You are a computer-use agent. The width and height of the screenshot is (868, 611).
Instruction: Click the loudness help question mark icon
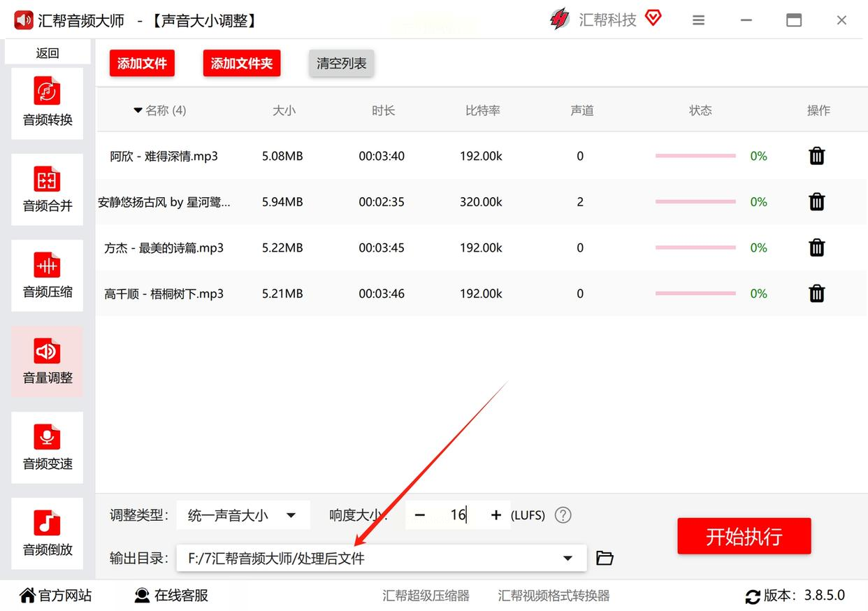point(563,515)
